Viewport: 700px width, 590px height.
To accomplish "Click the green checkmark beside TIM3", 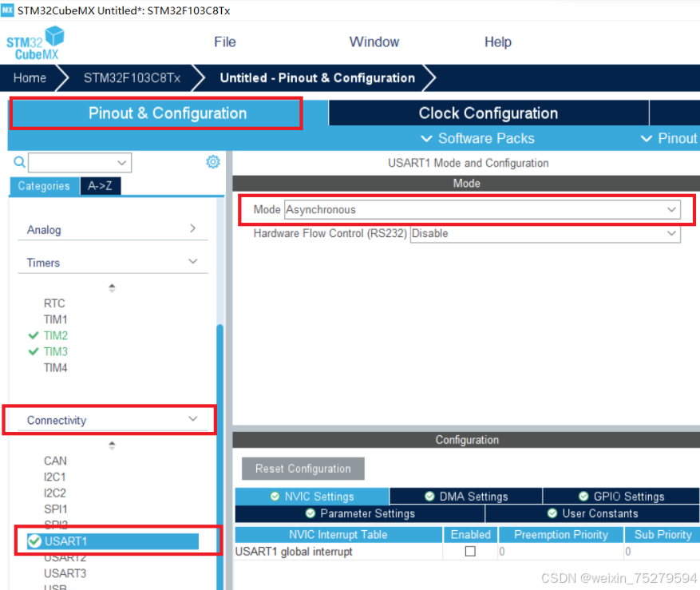I will (x=34, y=351).
